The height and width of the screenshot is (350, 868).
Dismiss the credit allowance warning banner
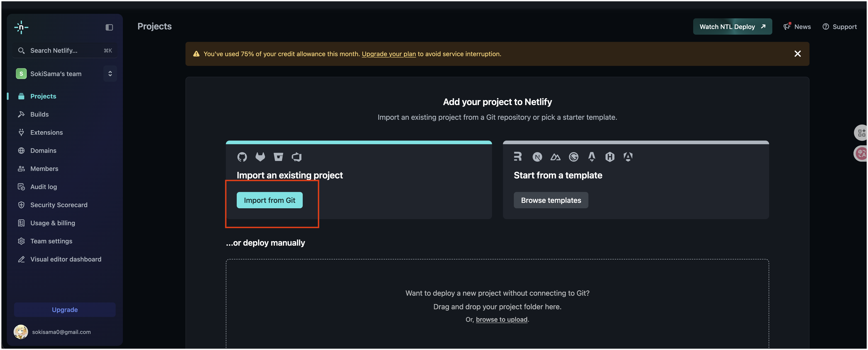pos(797,54)
